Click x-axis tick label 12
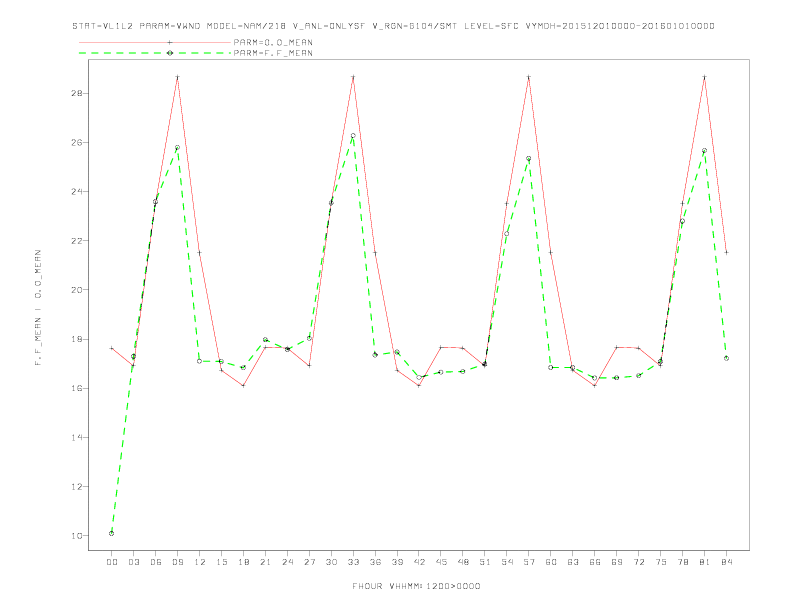792x612 pixels. click(200, 562)
